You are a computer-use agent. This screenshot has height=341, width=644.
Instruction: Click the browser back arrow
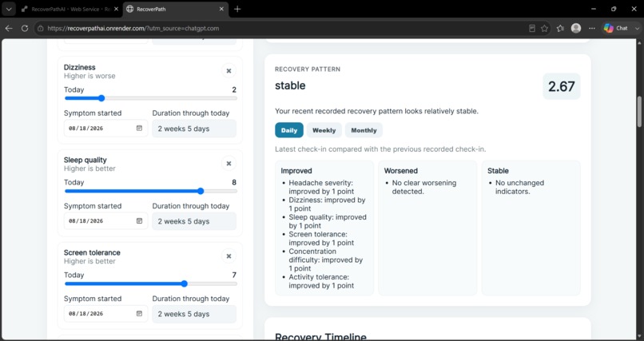point(9,28)
